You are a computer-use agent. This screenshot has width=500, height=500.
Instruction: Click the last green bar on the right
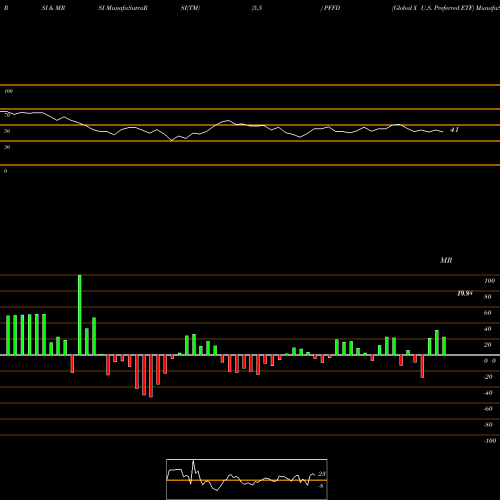click(444, 346)
